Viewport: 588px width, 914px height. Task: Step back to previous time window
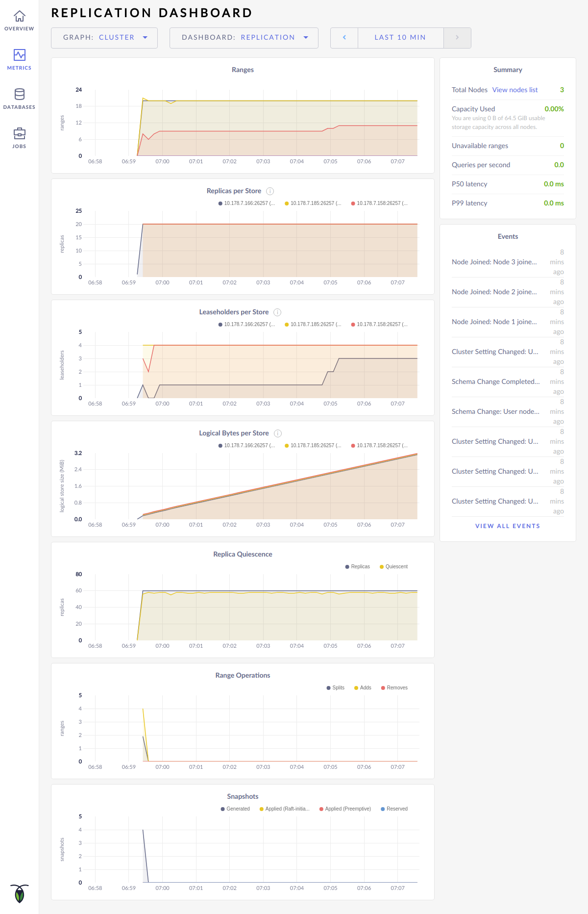tap(344, 38)
